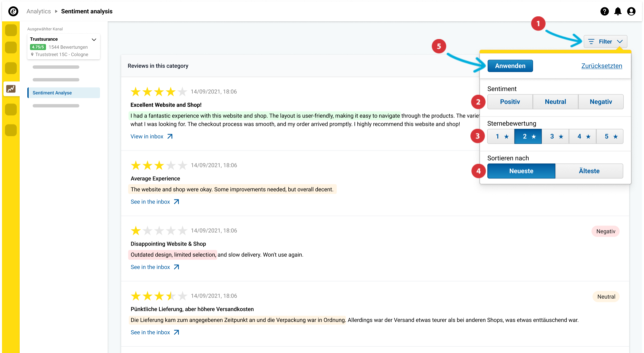Screen dimensions: 644x353
Task: Toggle the 2 star rating filter
Action: pos(528,136)
